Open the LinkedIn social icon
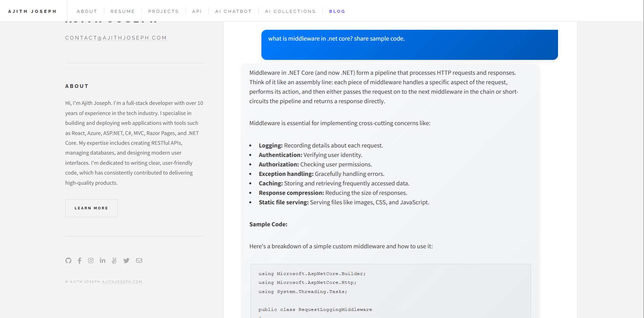Screen dimensions: 644x318 103,260
